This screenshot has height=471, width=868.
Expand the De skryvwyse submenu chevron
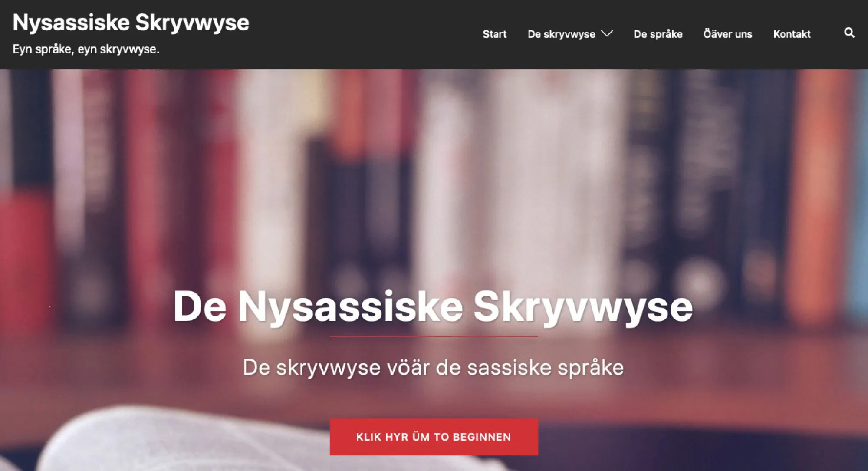pos(607,33)
